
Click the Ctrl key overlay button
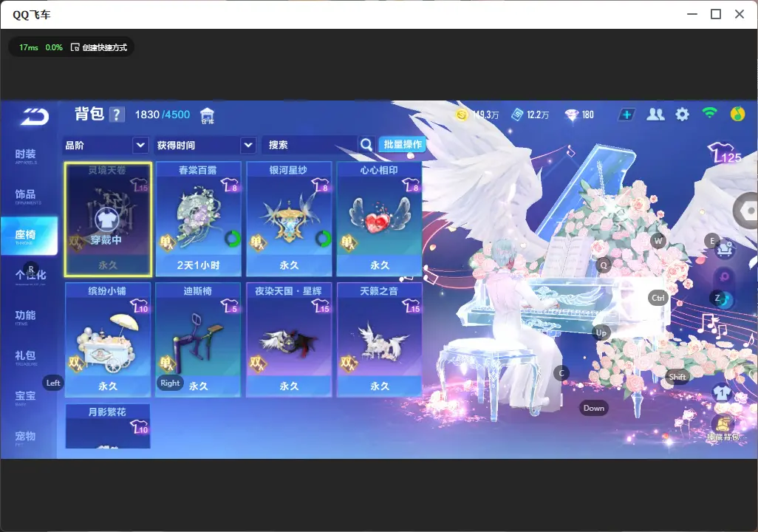click(x=658, y=298)
